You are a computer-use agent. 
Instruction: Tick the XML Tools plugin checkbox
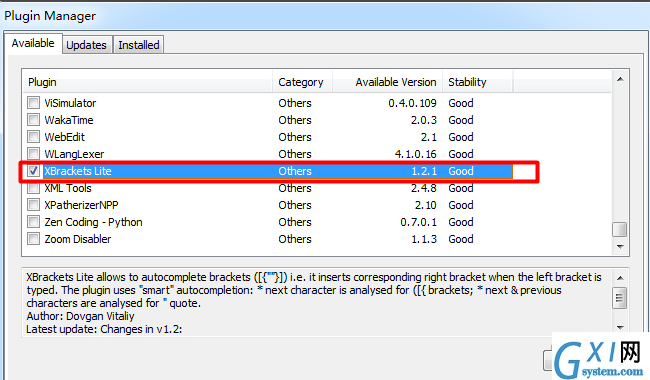tap(33, 188)
